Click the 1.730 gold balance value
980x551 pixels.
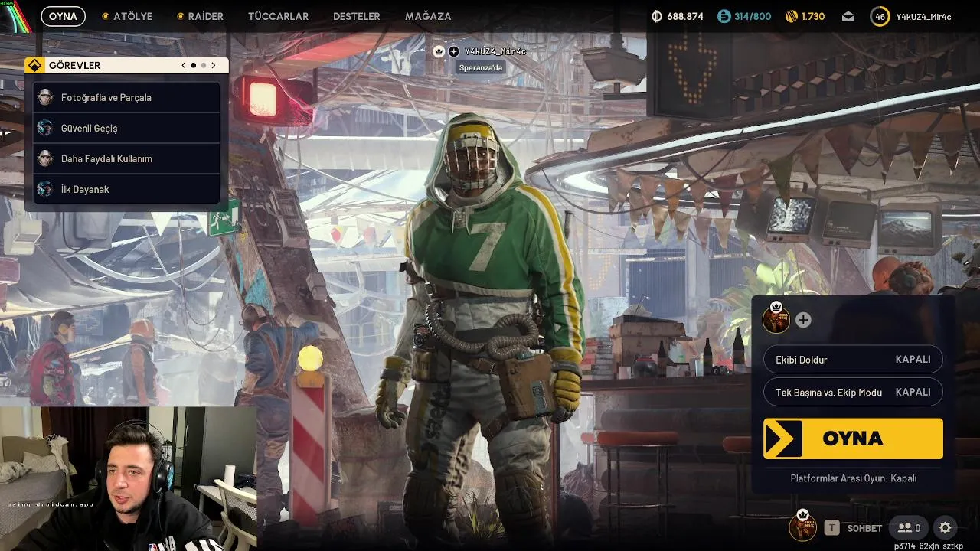(813, 16)
